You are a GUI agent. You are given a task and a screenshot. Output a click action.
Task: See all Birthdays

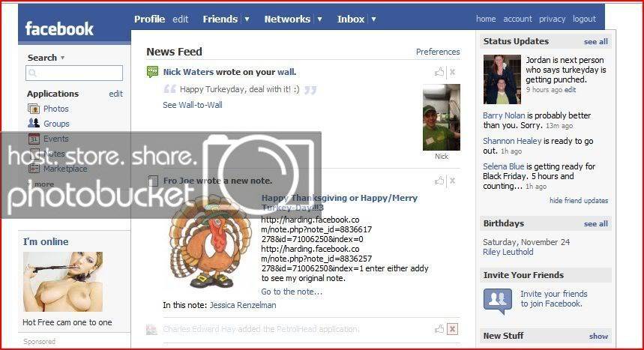pos(595,224)
